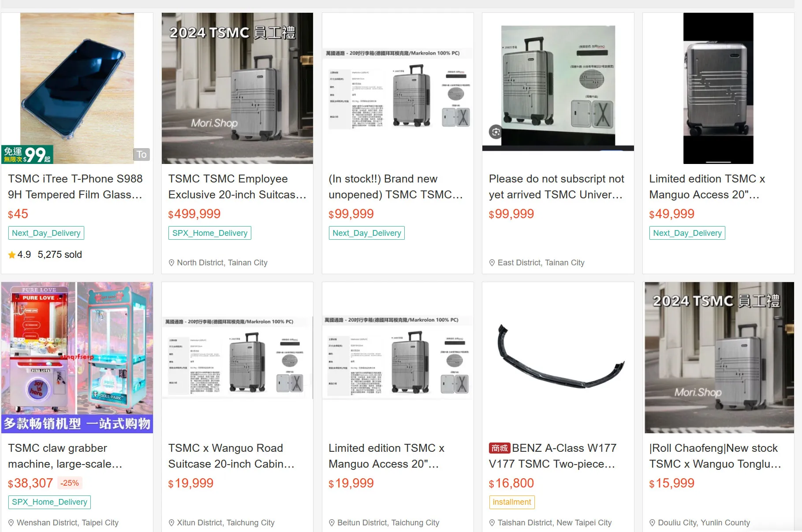Image resolution: width=802 pixels, height=532 pixels.
Task: Open the Roll Chaofeng TSMC x Wanguo listing
Action: [x=715, y=456]
